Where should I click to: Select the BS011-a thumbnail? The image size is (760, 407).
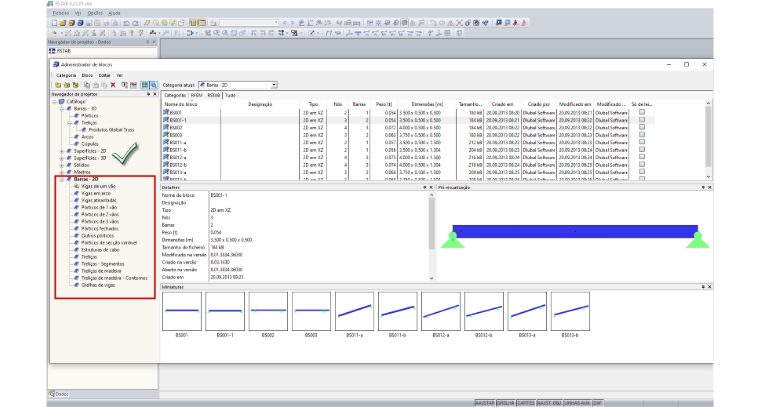tap(354, 312)
